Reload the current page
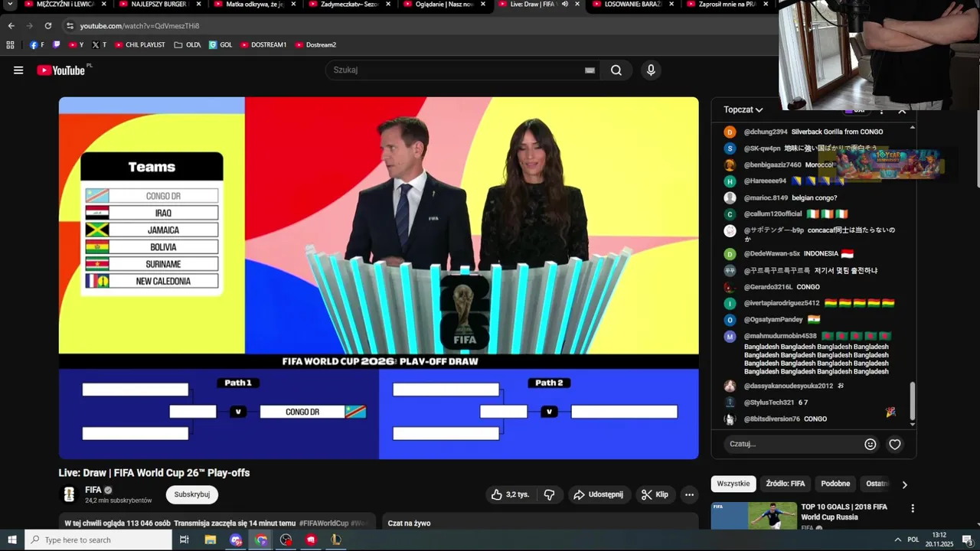Image resolution: width=980 pixels, height=551 pixels. [x=47, y=25]
